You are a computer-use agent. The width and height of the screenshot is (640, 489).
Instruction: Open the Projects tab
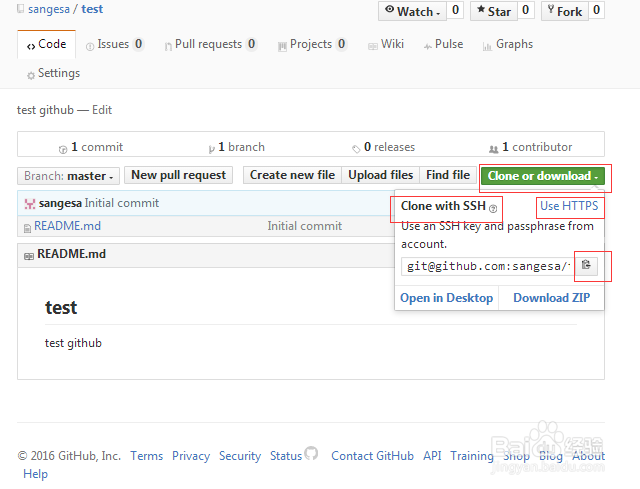click(x=312, y=44)
